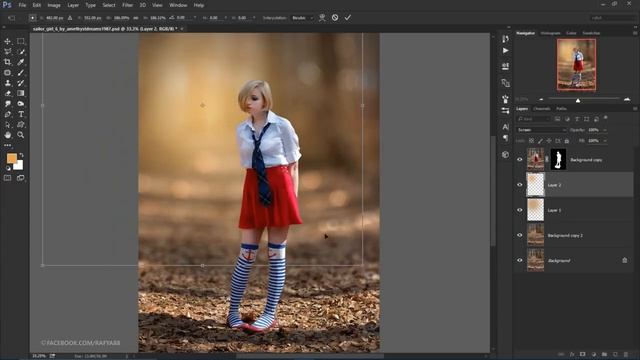640x360 pixels.
Task: Hide the Background layer eye
Action: pos(520,260)
